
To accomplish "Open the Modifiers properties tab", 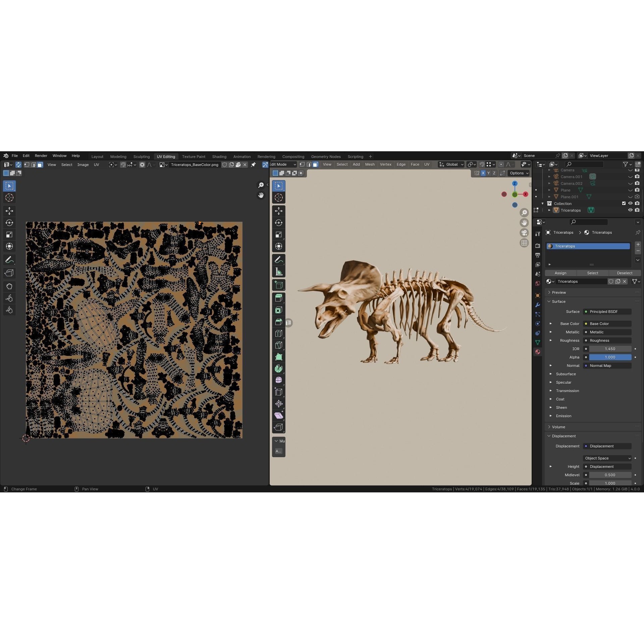I will coord(538,305).
